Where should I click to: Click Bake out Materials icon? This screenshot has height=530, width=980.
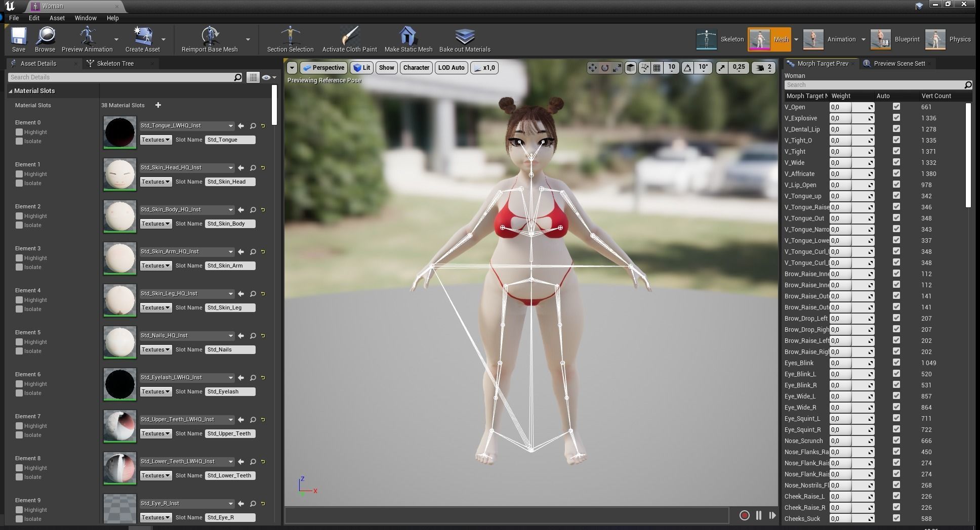465,39
